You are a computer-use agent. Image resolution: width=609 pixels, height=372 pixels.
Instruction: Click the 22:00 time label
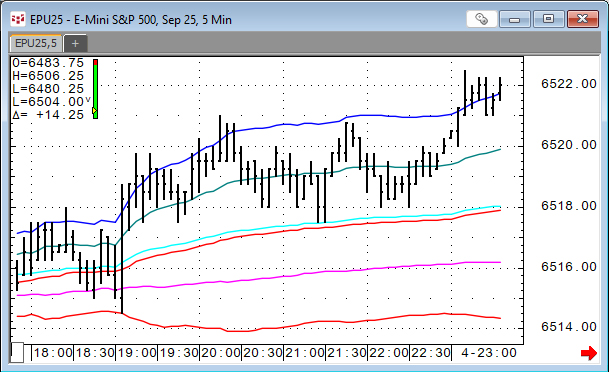point(389,353)
